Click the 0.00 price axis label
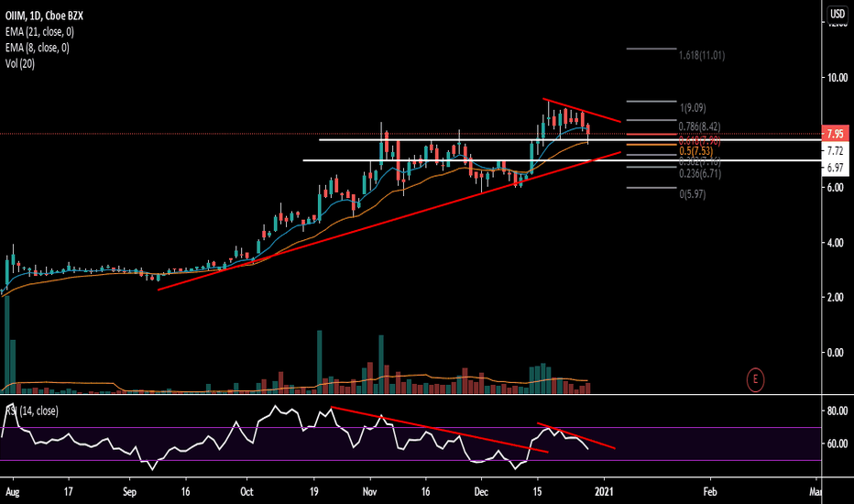Screen dimensions: 854x504 coord(838,353)
